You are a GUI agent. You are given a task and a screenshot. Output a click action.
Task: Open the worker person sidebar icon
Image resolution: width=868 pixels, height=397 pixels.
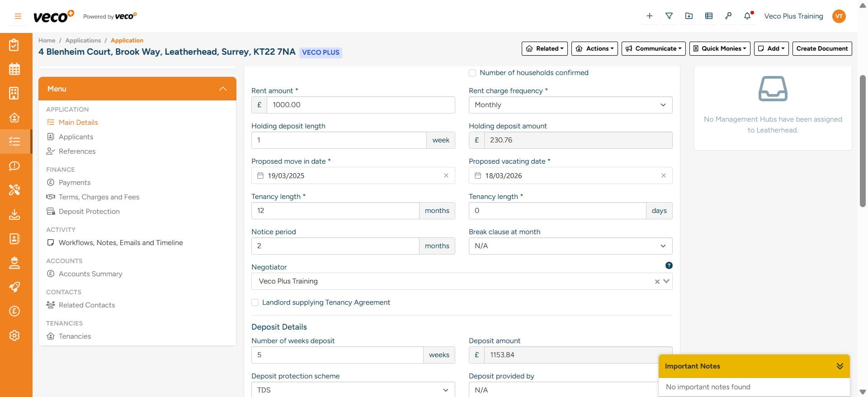click(x=14, y=263)
